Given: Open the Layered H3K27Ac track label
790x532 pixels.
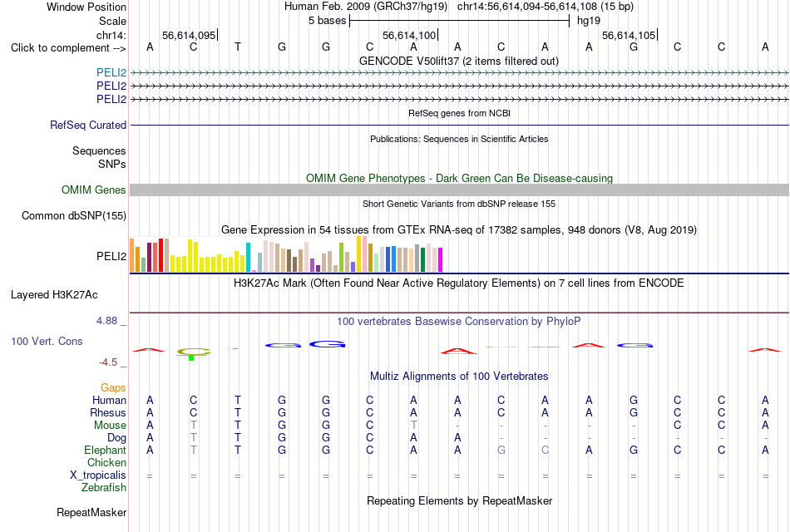Looking at the screenshot, I should 54,295.
